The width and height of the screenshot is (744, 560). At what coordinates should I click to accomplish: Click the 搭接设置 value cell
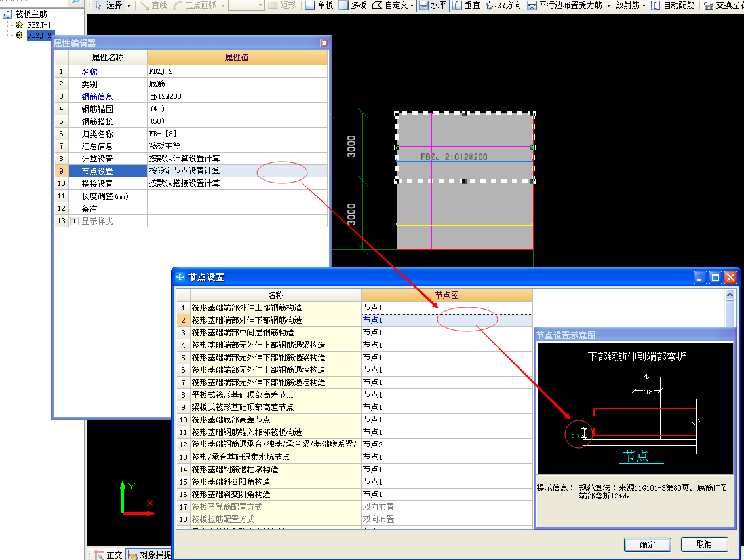click(237, 183)
